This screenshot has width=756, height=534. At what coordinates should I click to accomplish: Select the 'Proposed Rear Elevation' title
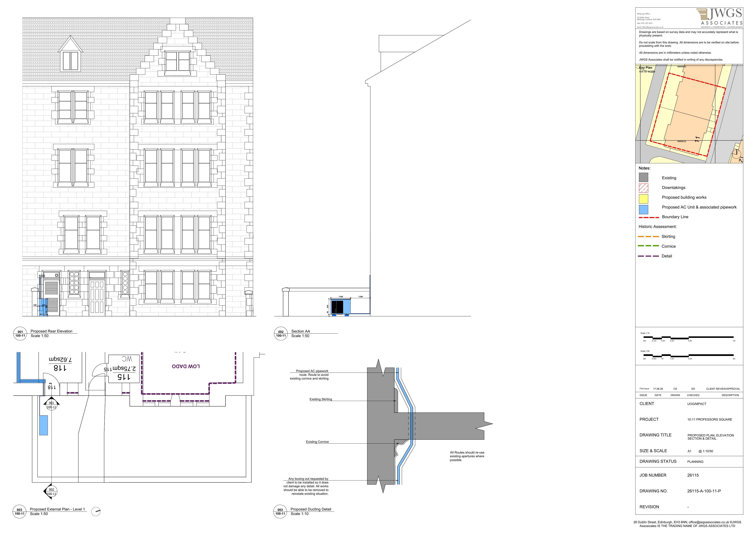click(x=51, y=331)
